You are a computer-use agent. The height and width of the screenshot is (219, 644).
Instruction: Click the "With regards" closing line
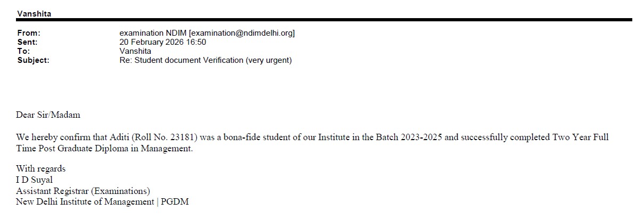pyautogui.click(x=40, y=169)
